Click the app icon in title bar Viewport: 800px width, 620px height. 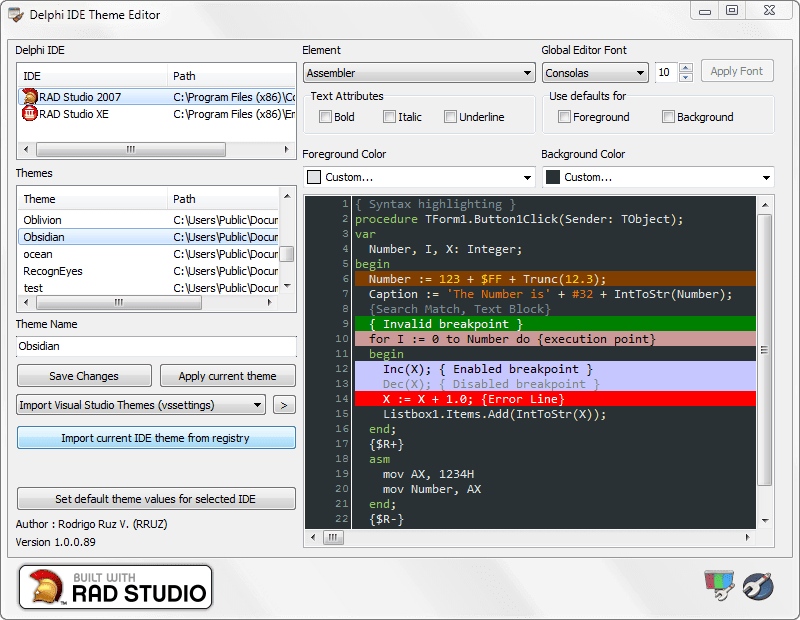[x=16, y=14]
